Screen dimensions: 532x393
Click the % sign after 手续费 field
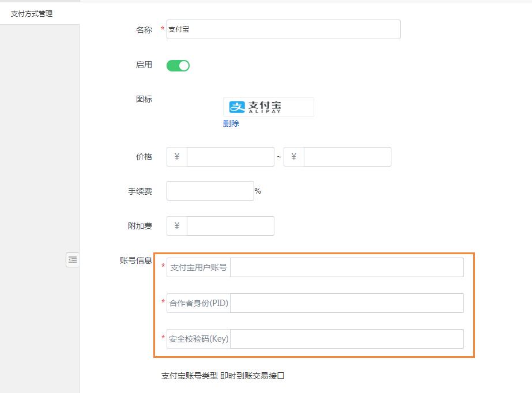(258, 191)
